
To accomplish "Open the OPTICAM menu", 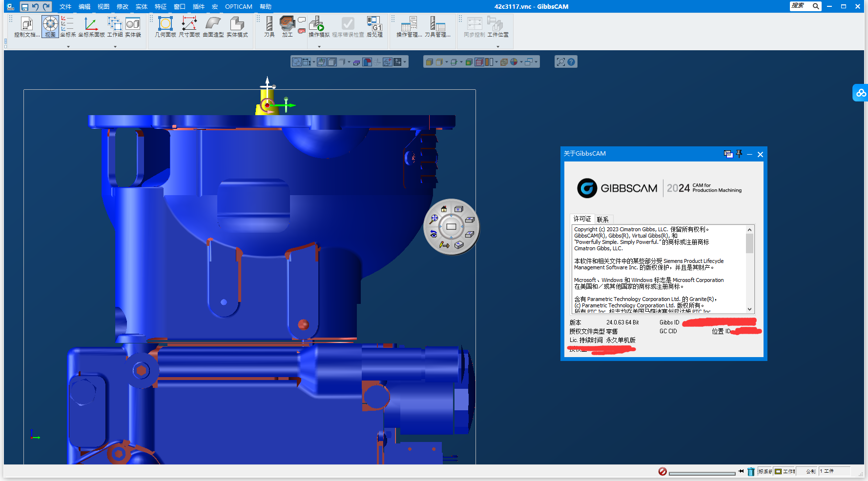I will tap(239, 6).
